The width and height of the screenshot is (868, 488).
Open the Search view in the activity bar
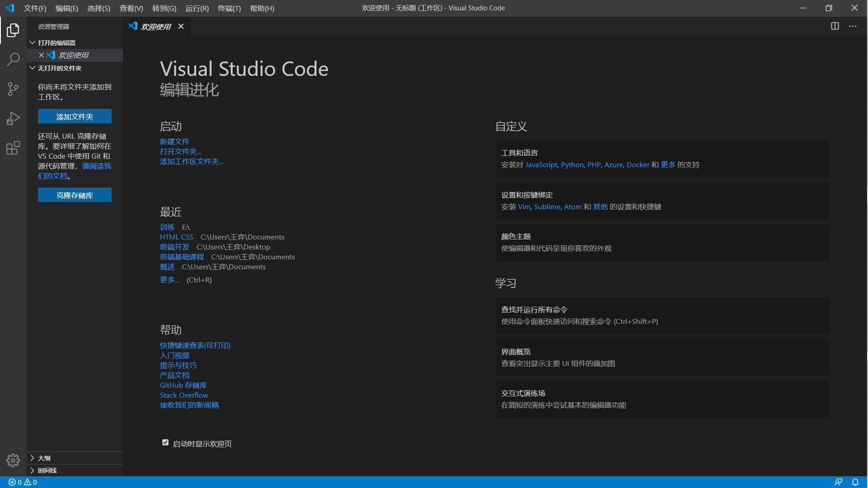(x=13, y=59)
